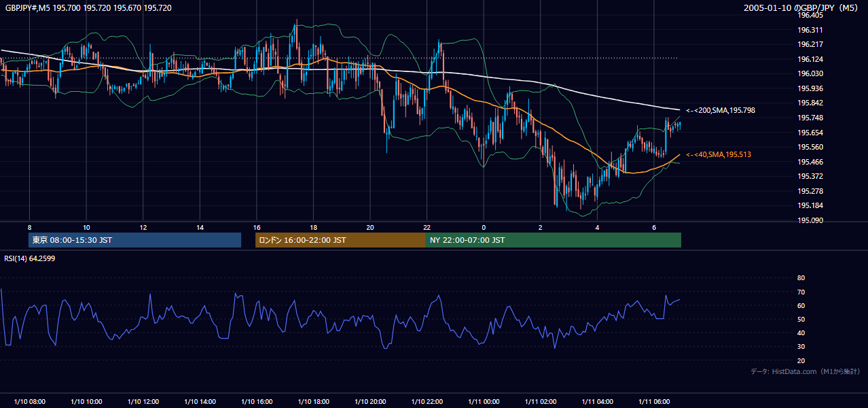Click the 195.560 price axis label
The height and width of the screenshot is (408, 868).
pyautogui.click(x=810, y=147)
